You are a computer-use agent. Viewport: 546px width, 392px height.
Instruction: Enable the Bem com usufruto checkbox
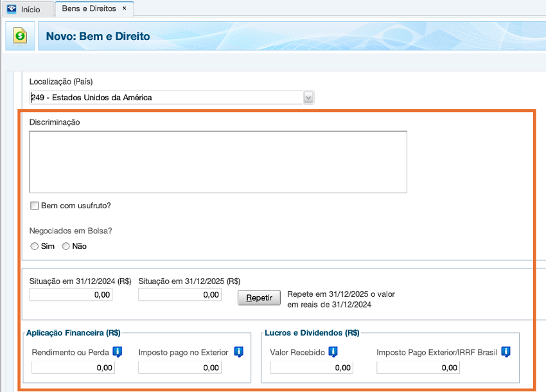pyautogui.click(x=35, y=206)
